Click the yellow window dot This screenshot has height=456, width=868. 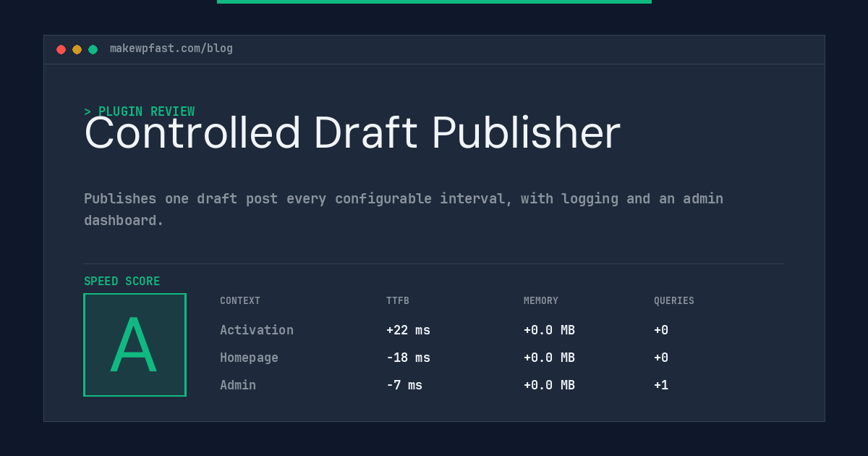click(x=77, y=49)
